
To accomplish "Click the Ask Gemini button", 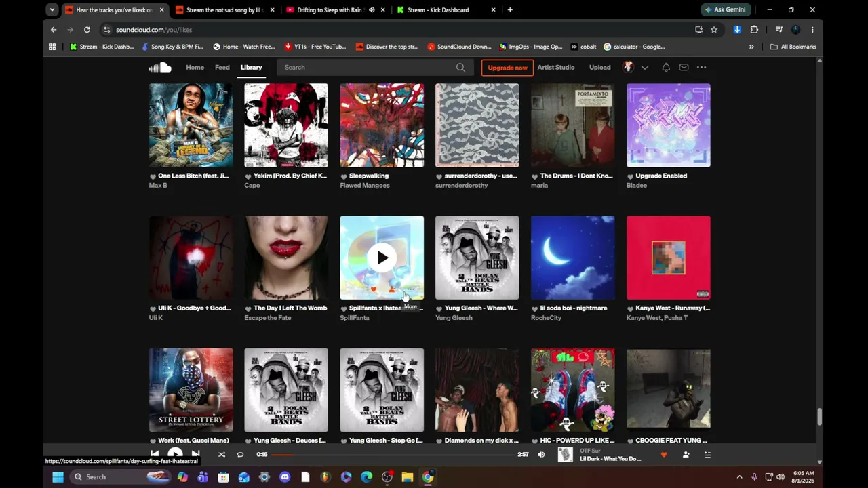I will (725, 9).
